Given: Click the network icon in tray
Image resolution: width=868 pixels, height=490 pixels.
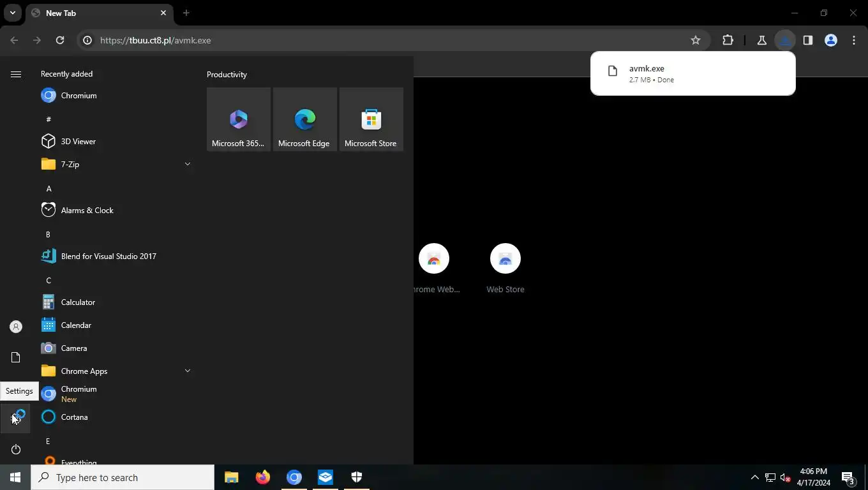Looking at the screenshot, I should pos(770,477).
